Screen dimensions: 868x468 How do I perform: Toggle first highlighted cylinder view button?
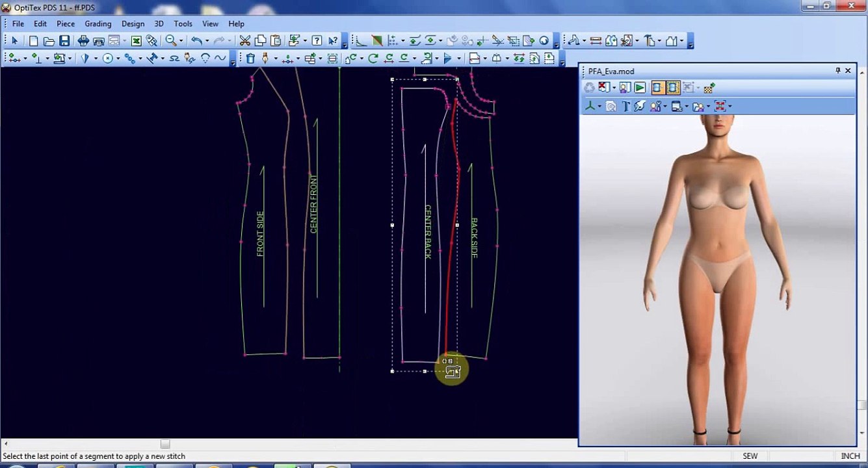pos(657,87)
